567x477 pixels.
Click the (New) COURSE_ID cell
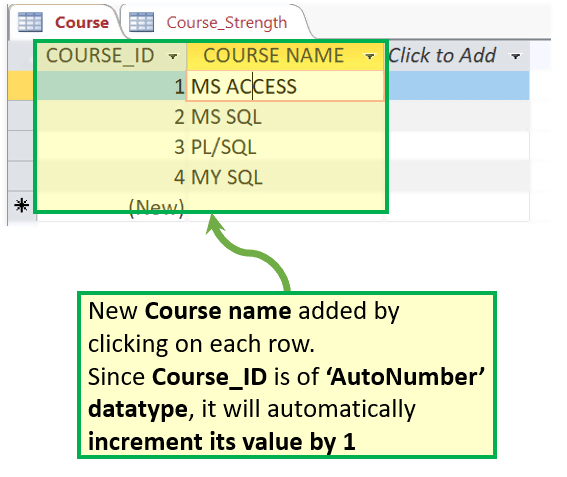(111, 207)
